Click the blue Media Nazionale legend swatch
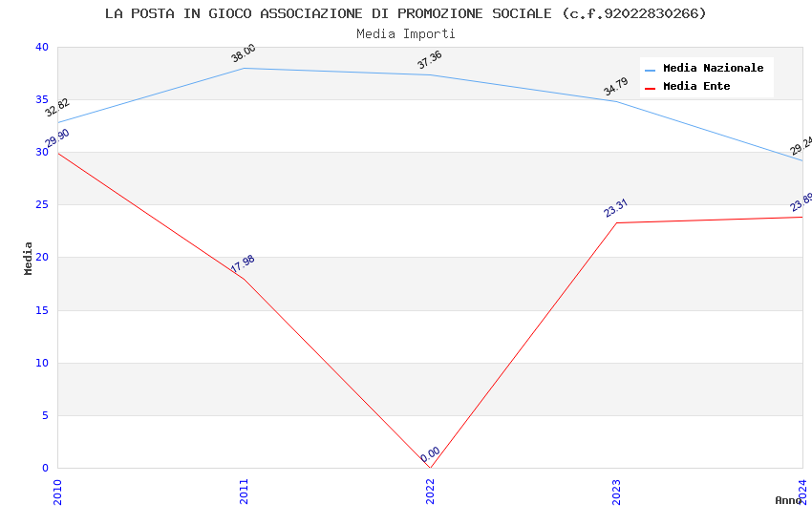This screenshot has width=812, height=525. coord(651,70)
